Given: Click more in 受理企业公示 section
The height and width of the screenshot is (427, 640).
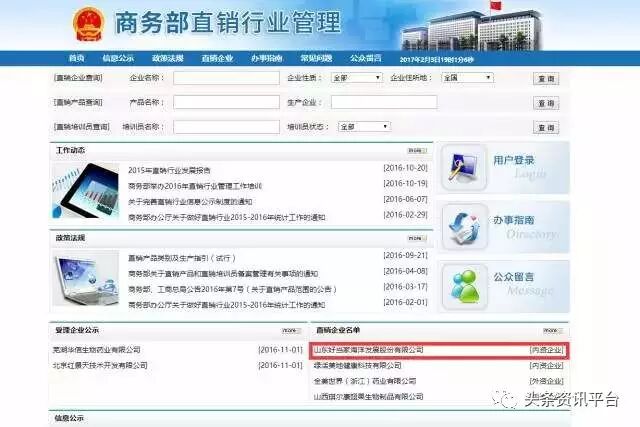Looking at the screenshot, I should tap(291, 331).
